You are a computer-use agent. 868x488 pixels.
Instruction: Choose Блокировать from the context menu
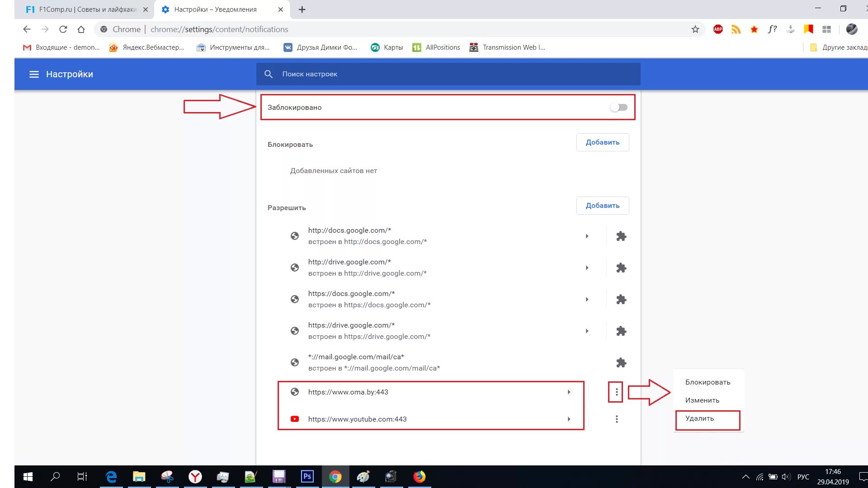pos(708,382)
